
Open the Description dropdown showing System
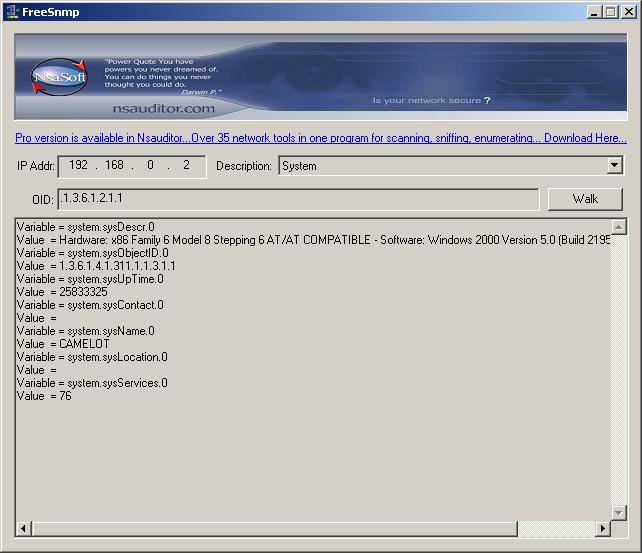point(451,166)
